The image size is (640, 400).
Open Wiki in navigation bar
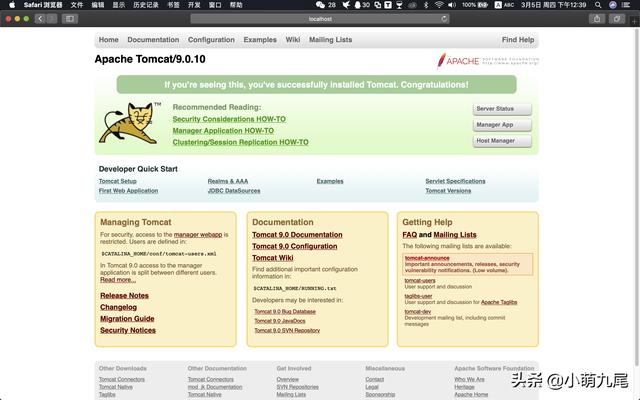pyautogui.click(x=293, y=40)
